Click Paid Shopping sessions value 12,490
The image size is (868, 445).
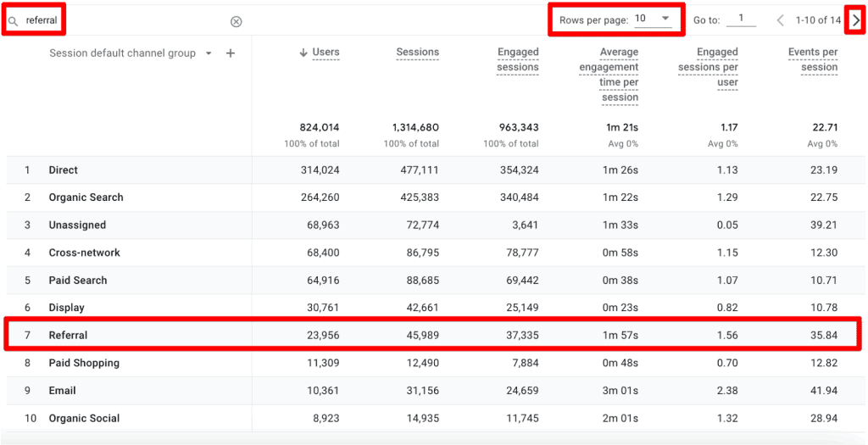tap(422, 363)
